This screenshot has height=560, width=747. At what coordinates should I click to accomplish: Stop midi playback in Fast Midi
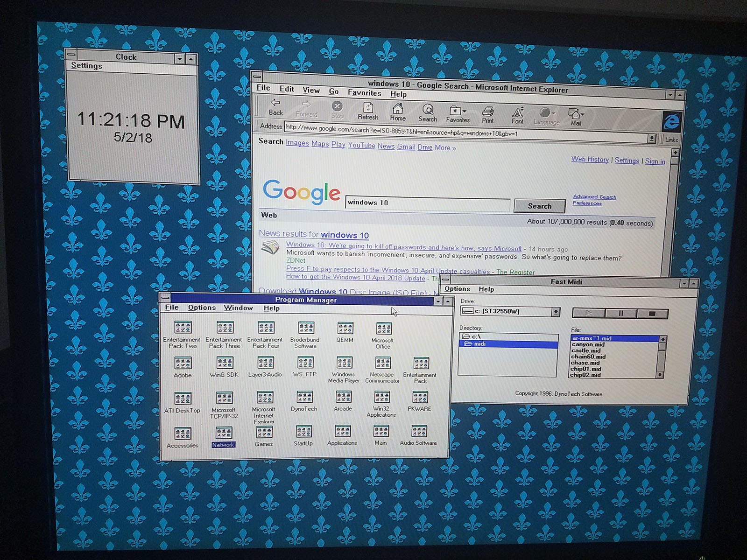coord(652,314)
